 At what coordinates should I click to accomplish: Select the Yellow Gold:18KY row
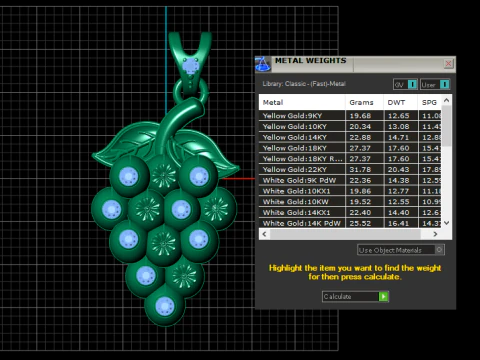click(x=350, y=148)
